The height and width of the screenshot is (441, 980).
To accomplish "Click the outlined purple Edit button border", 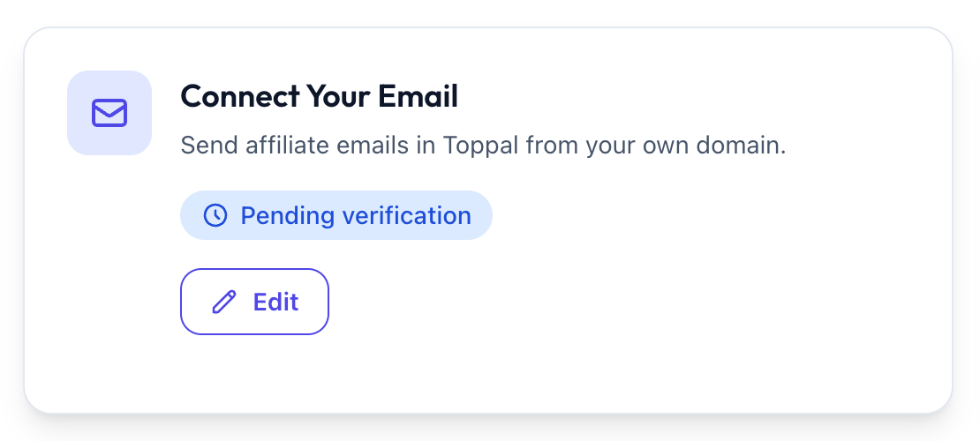I will click(254, 270).
